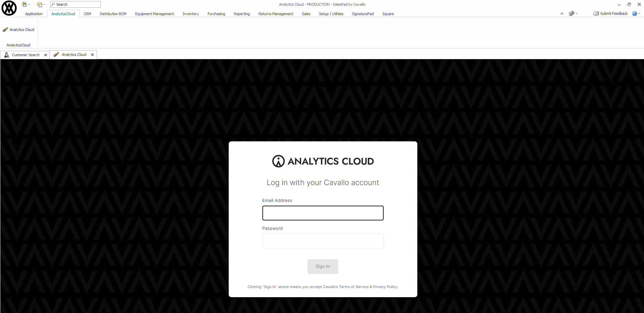
Task: Open the Inventory ribbon tab
Action: (x=191, y=14)
